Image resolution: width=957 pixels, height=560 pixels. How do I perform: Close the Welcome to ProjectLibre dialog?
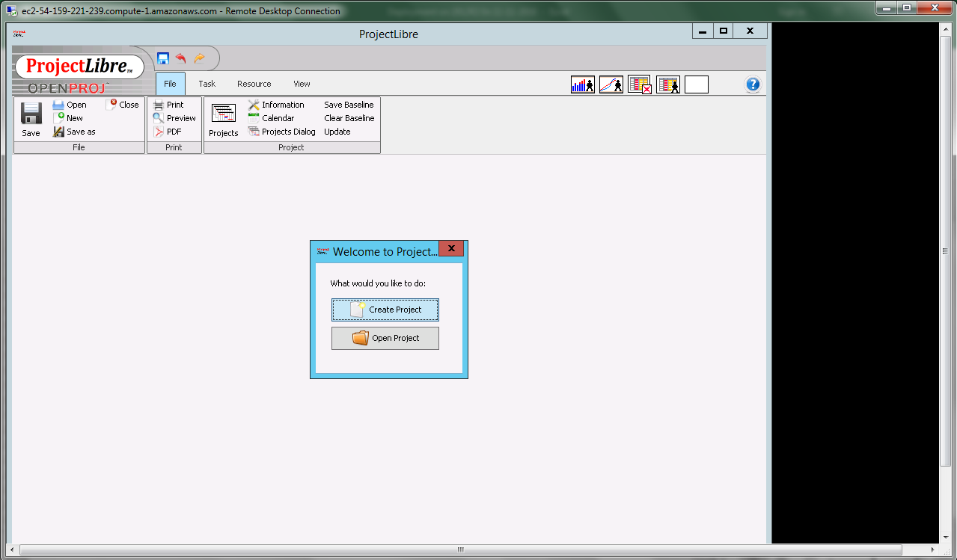(x=451, y=248)
